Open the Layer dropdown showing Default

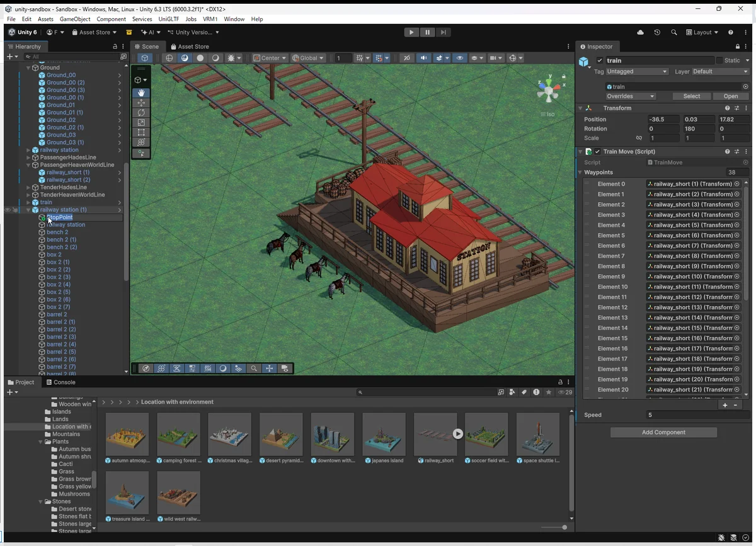(x=720, y=72)
